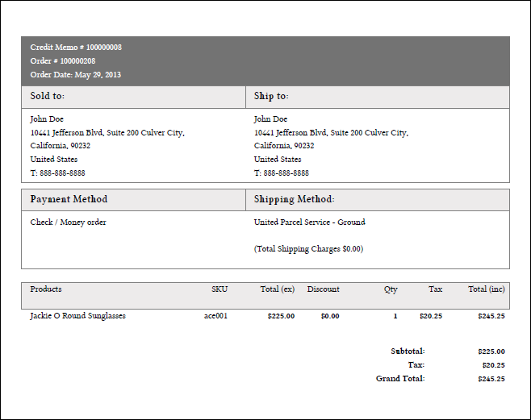Click the Credit Memo # 100000008 text
This screenshot has height=420, width=531.
[76, 47]
